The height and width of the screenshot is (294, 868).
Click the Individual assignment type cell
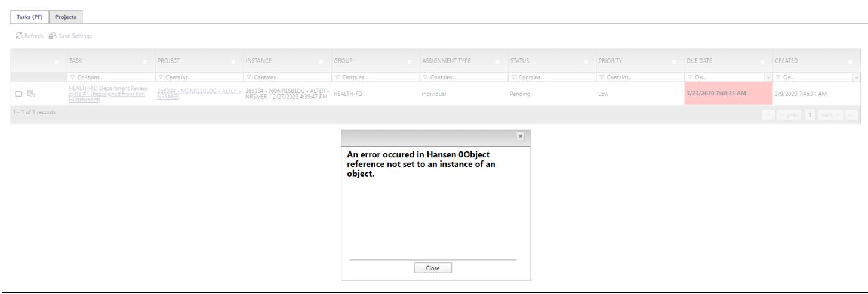[x=464, y=94]
